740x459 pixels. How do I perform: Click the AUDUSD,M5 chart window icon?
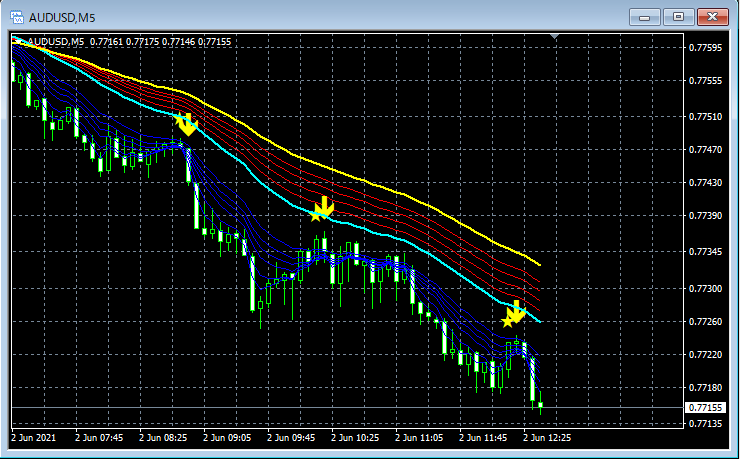tap(17, 17)
